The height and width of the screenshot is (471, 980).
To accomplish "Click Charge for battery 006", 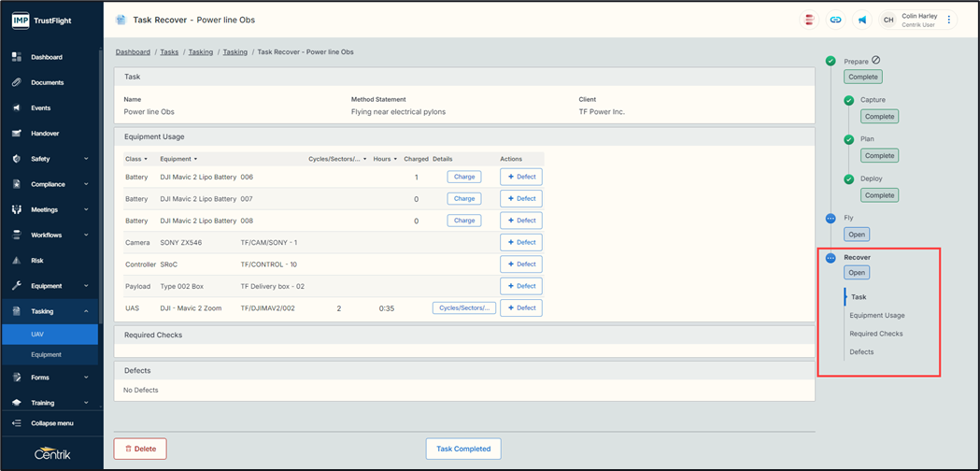I will click(464, 177).
